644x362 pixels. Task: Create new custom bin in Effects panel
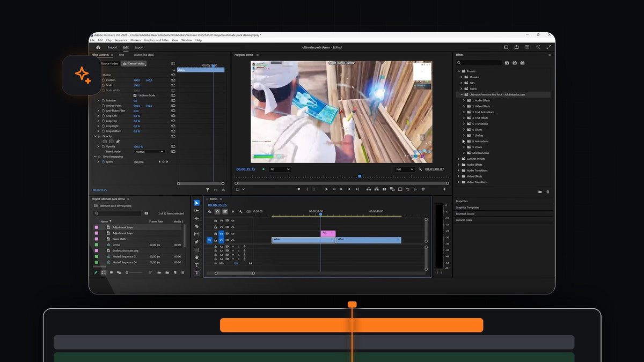(x=540, y=191)
